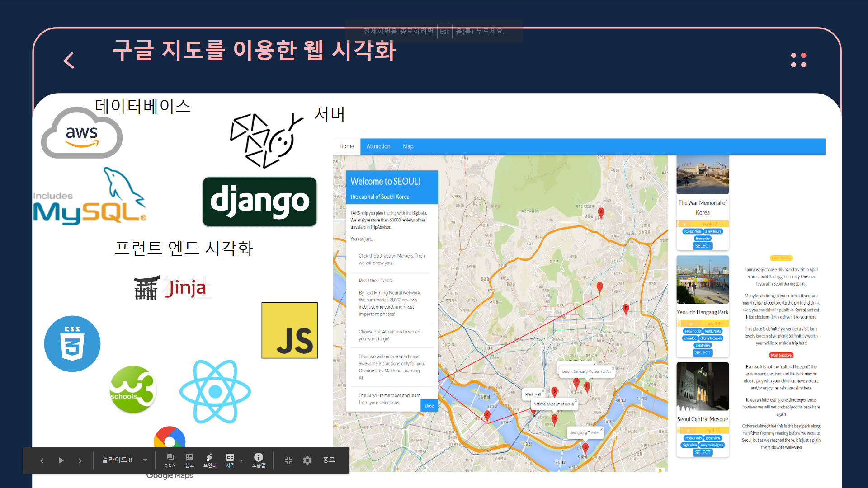Screen dimensions: 868x488
Task: Go to previous slide in presenter toolbar
Action: pyautogui.click(x=42, y=460)
